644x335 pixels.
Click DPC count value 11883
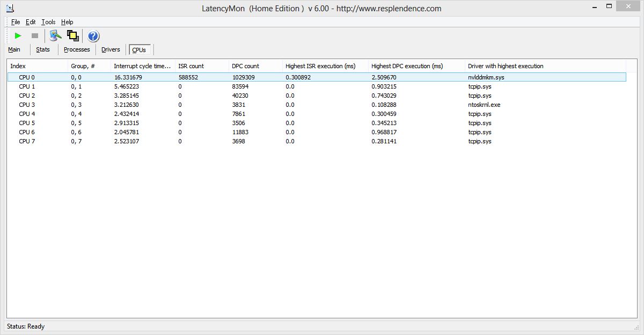tap(240, 132)
